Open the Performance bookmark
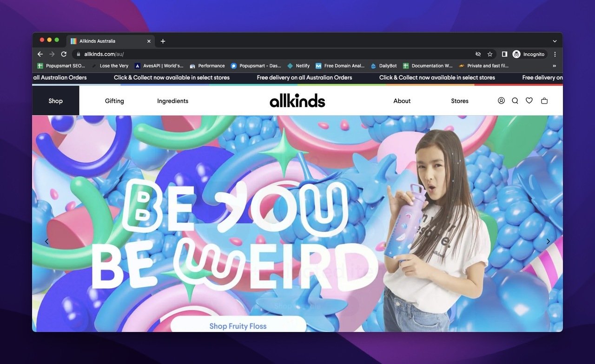This screenshot has height=364, width=595. point(207,66)
